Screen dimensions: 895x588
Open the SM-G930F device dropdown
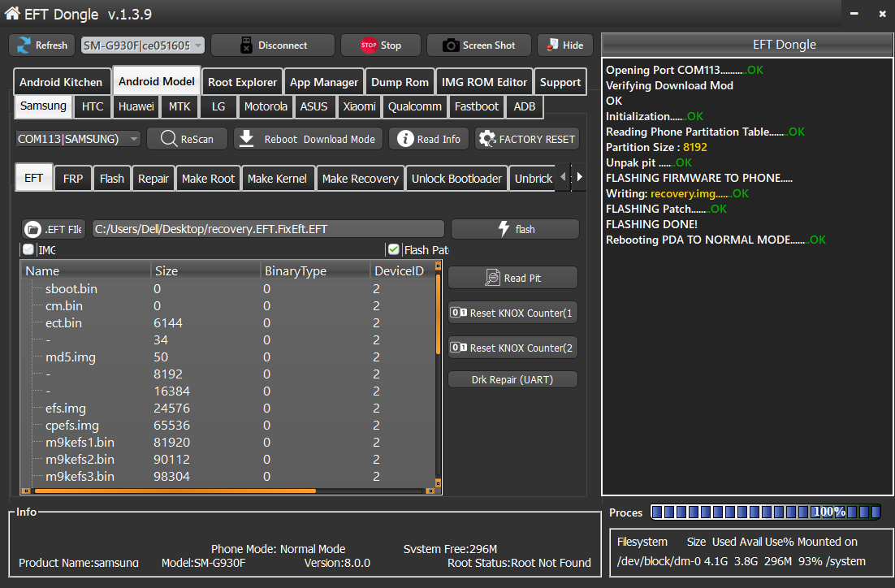pos(143,45)
